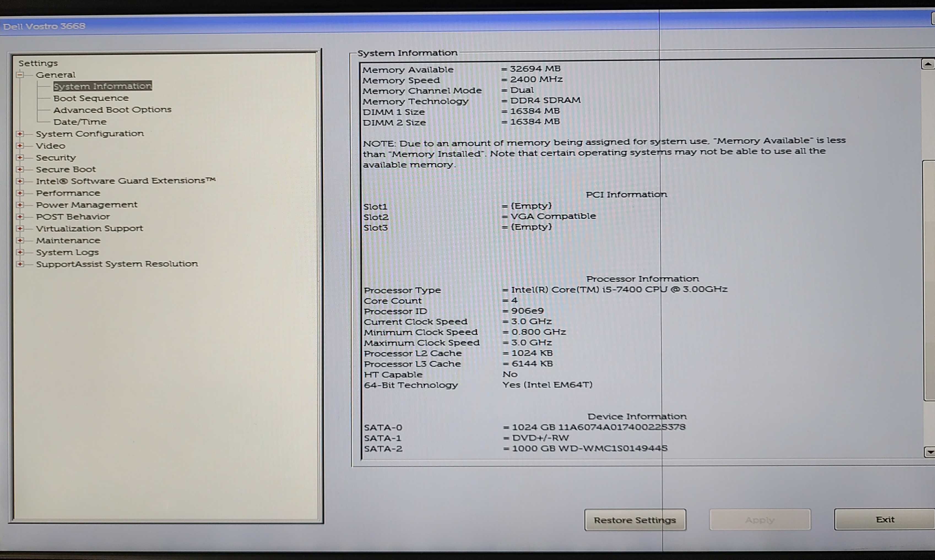The width and height of the screenshot is (935, 560).
Task: Click the Restore Settings button
Action: [x=635, y=520]
